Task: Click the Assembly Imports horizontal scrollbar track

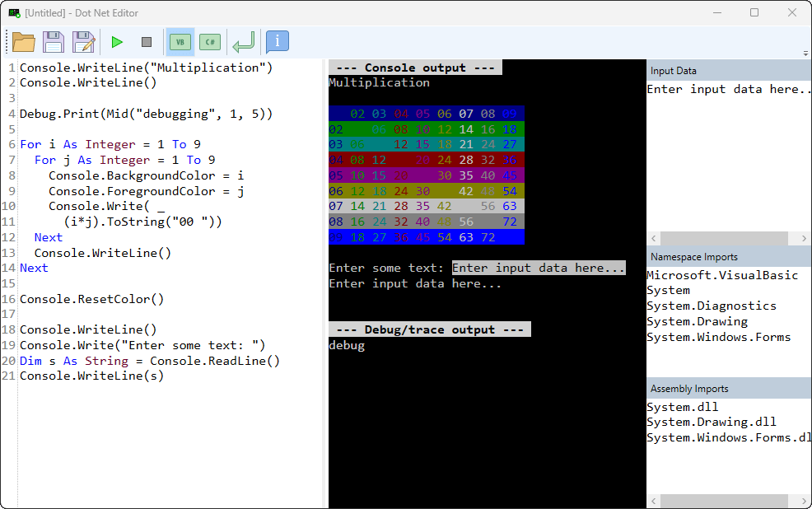Action: tap(724, 501)
